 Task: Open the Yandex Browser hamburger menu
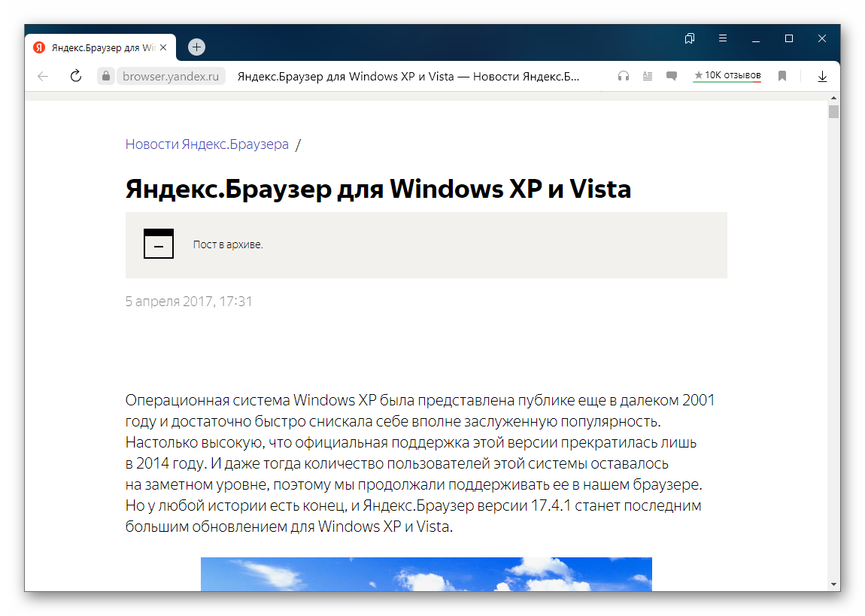(x=722, y=38)
